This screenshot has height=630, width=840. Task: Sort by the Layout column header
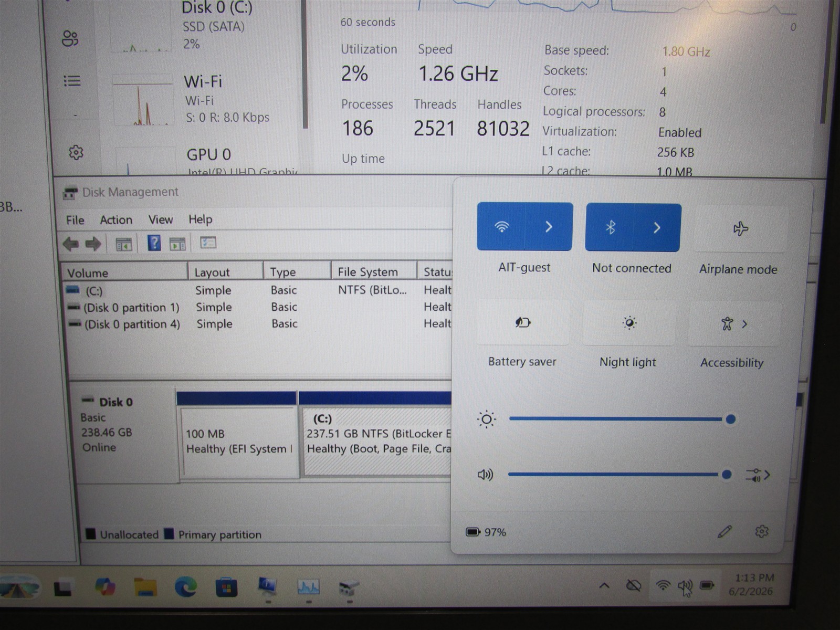226,272
